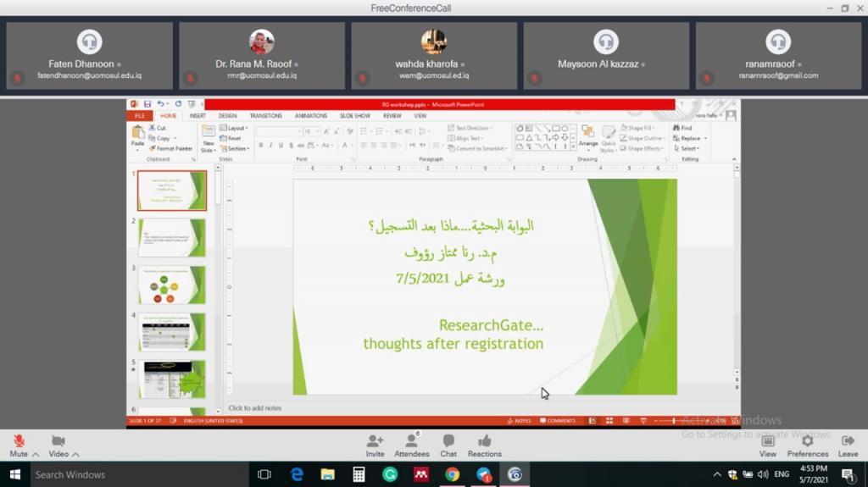Switch to the TRANSITIONS ribbon tab
868x487 pixels.
265,116
